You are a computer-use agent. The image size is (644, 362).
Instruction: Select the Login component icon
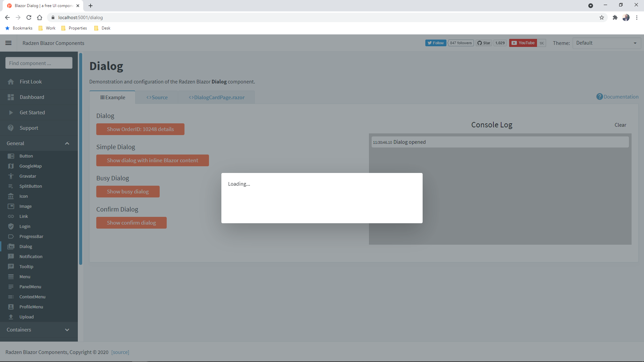pos(11,226)
